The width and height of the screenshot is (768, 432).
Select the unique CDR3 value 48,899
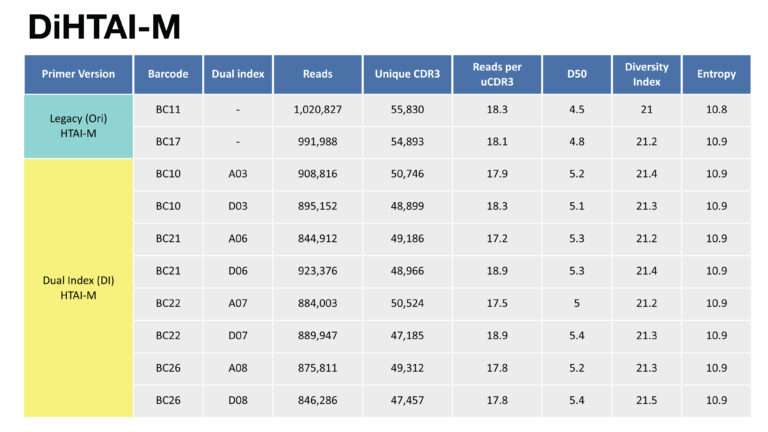coord(407,207)
